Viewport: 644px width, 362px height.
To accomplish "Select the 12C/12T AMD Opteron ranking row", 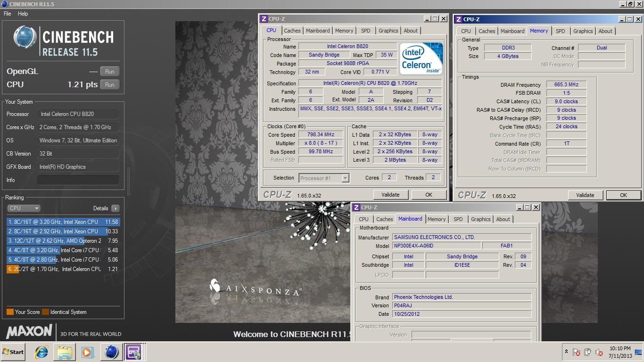I will [x=63, y=241].
